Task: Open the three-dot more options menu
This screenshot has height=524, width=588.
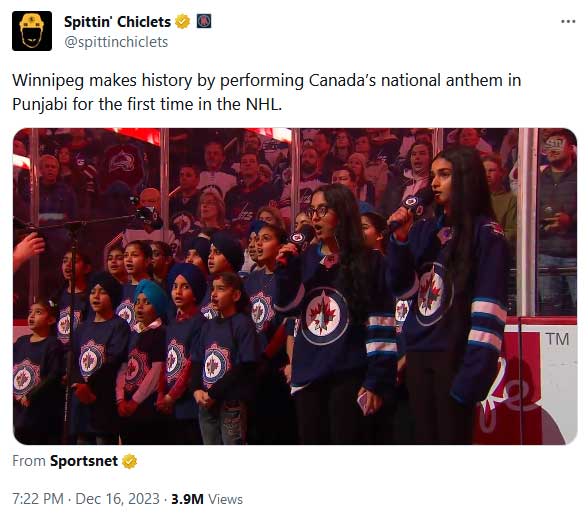Action: (568, 22)
